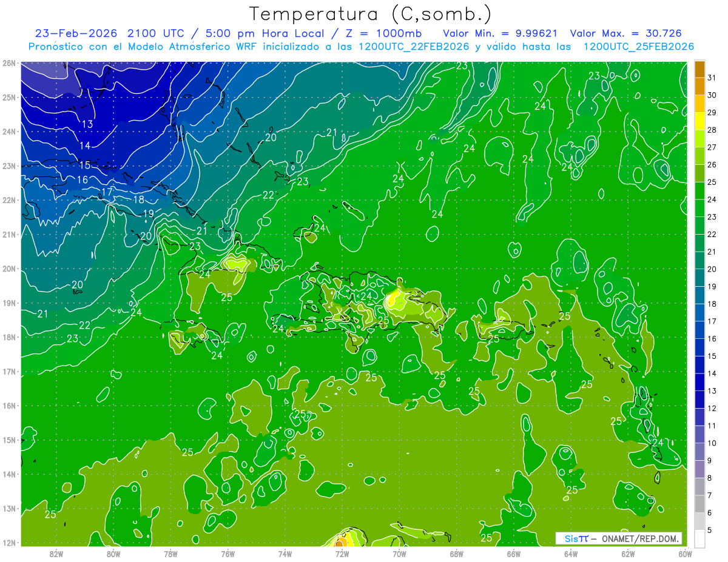Click the '23N' latitude axis label
This screenshot has width=728, height=562.
tap(8, 166)
